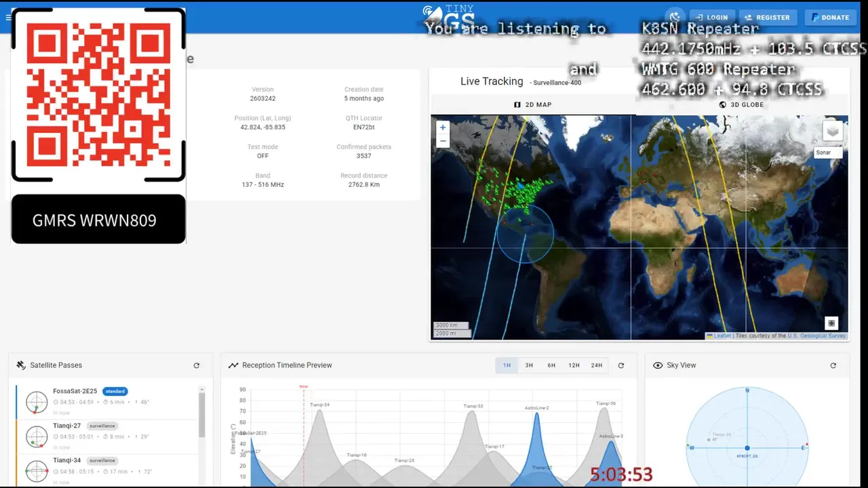Select the 1H timeline range
The height and width of the screenshot is (488, 868).
tap(507, 365)
